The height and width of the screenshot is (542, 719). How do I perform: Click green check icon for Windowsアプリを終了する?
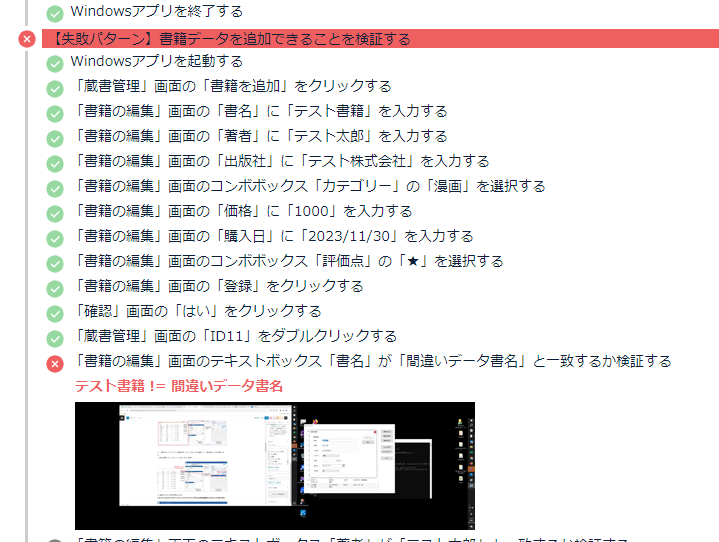tap(55, 13)
